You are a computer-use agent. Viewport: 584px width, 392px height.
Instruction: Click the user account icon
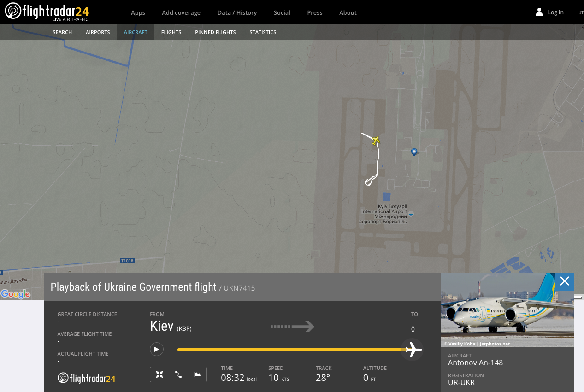pyautogui.click(x=539, y=12)
